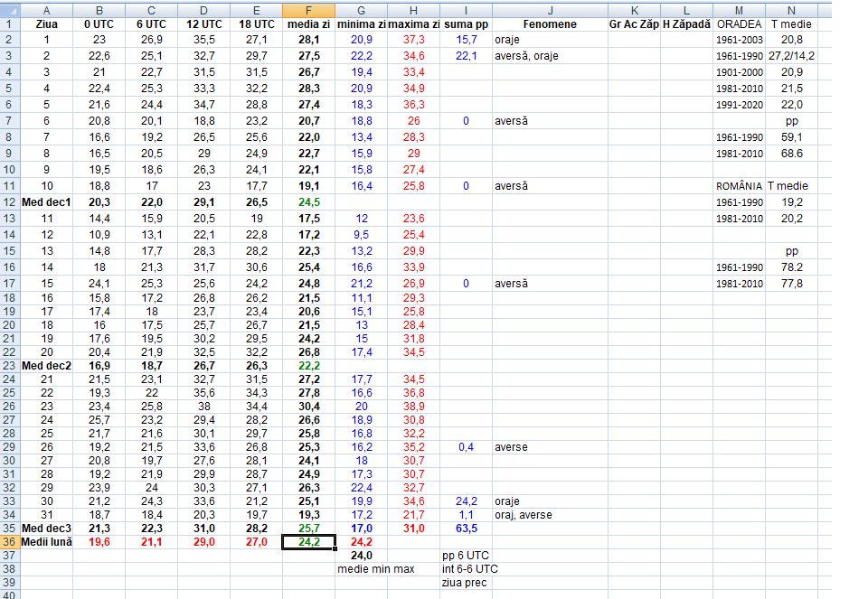The image size is (868, 599).
Task: Click the 'media zi' header cell
Action: 308,24
